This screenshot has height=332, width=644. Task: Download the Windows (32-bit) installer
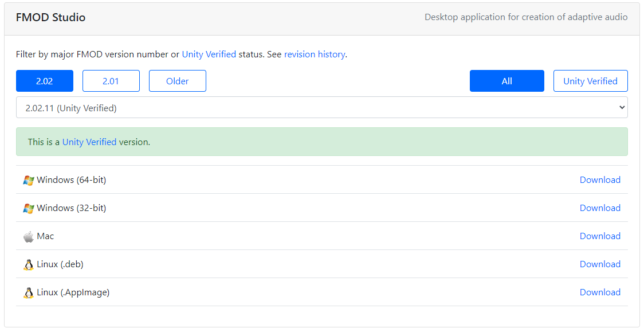[x=600, y=208]
